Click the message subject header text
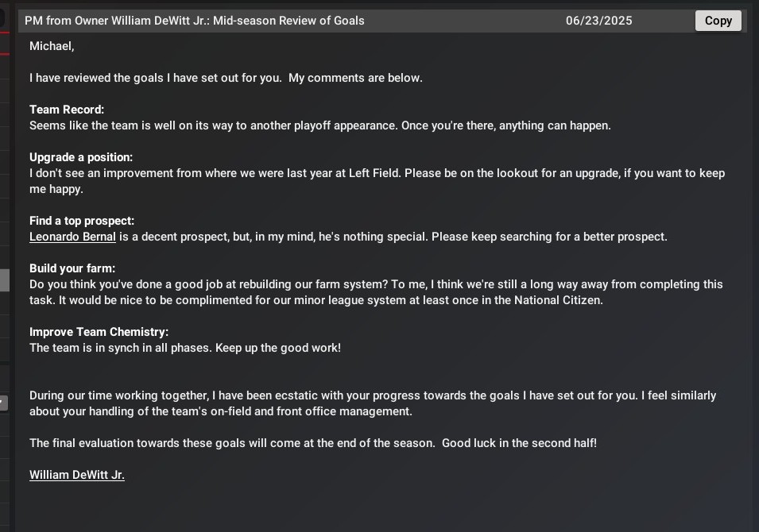759x532 pixels. [195, 21]
